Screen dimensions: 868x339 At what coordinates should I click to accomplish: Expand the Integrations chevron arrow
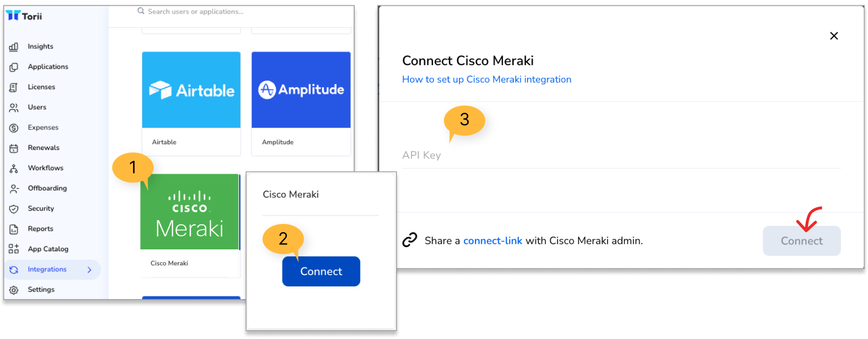[89, 269]
